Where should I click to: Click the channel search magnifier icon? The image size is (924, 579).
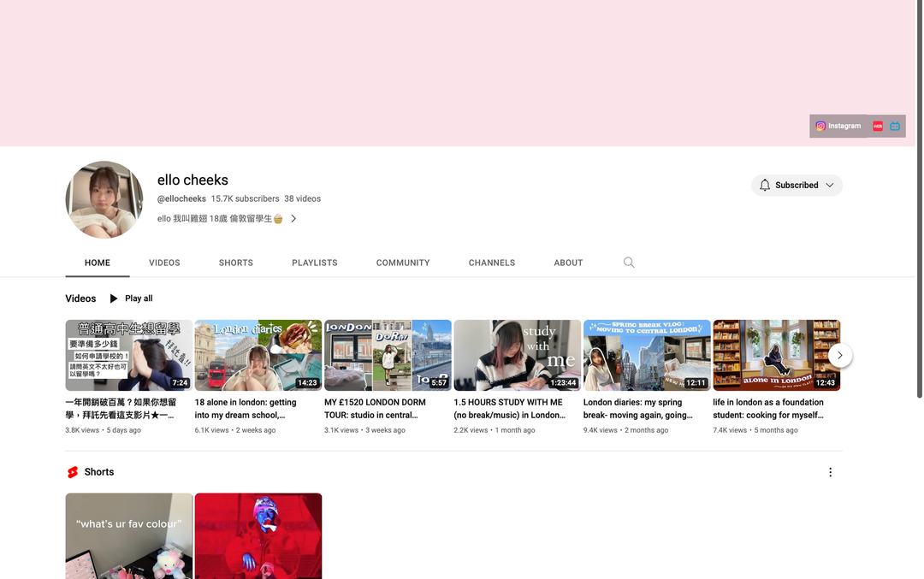(x=629, y=263)
